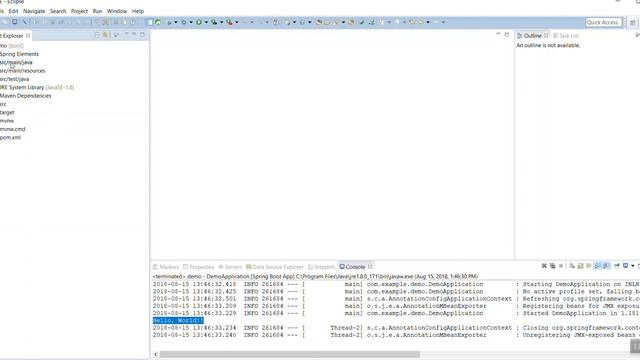The height and width of the screenshot is (360, 640).
Task: Toggle Pin Console in the Console toolbar
Action: tap(617, 266)
